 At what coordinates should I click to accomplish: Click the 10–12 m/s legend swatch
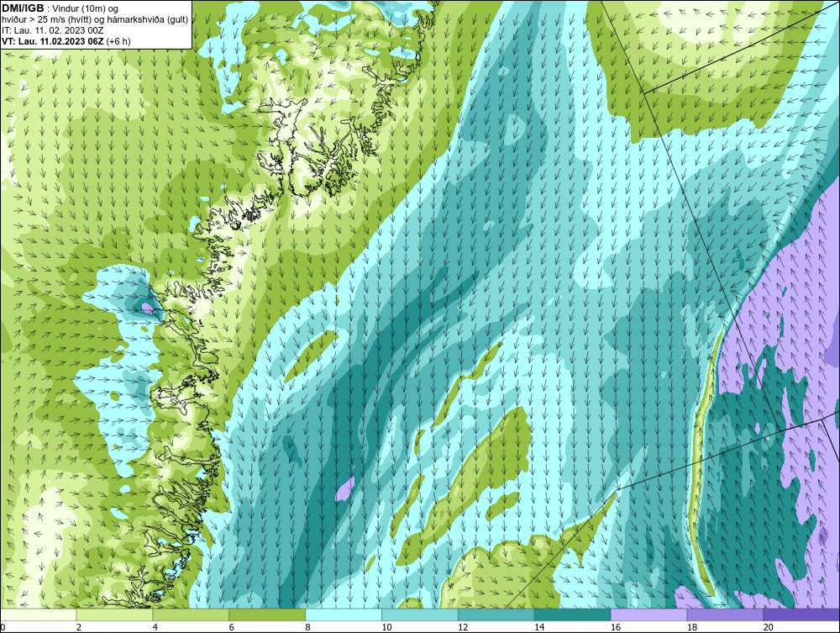click(420, 615)
